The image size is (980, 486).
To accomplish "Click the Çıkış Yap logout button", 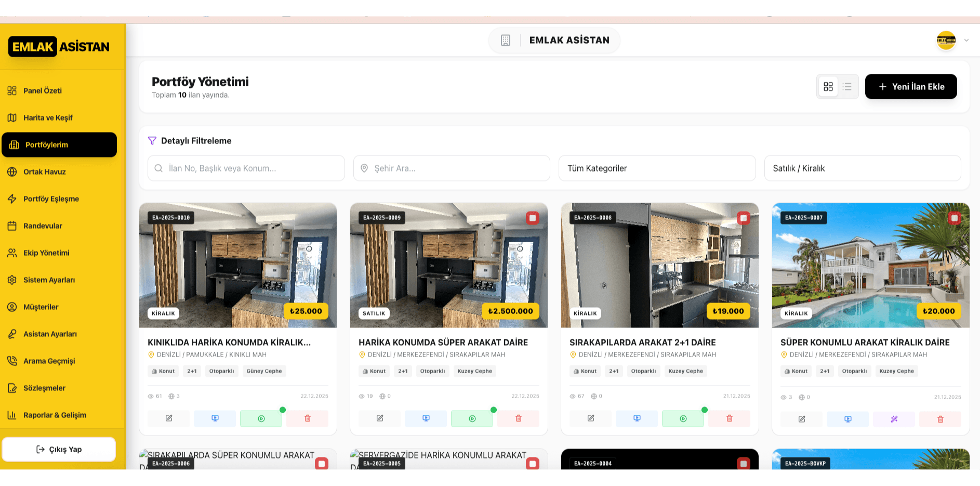I will click(59, 450).
